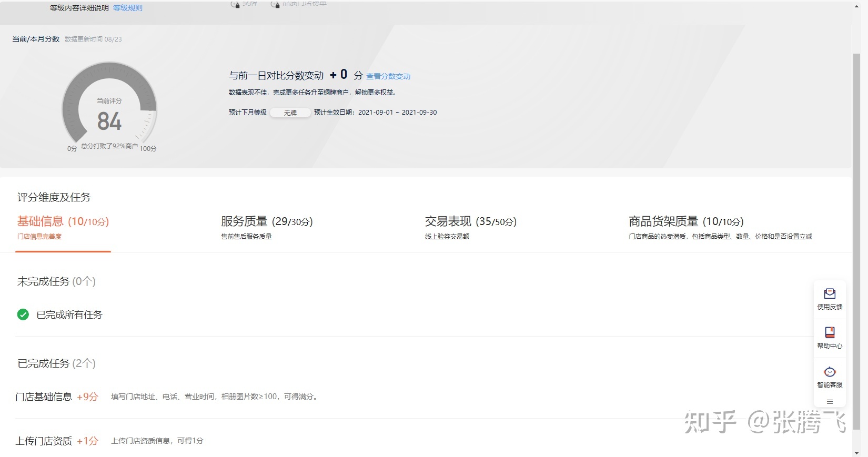Click the score gauge showing 84

(109, 108)
